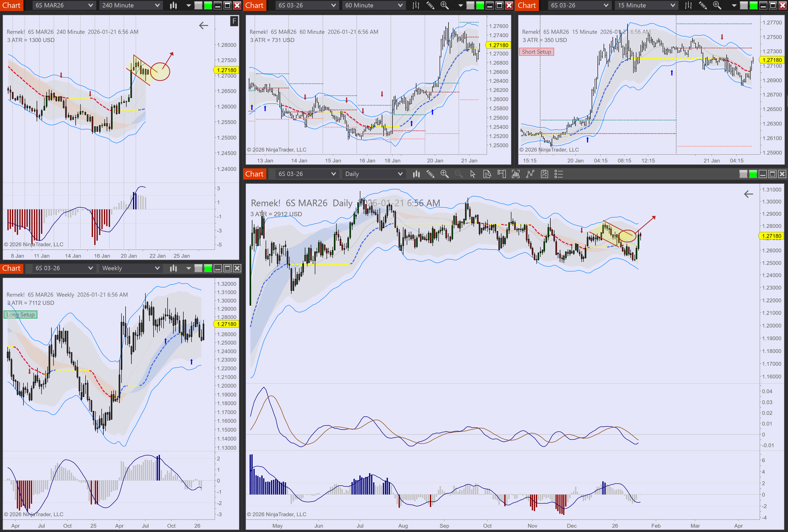Screen dimensions: 788x532
Task: Toggle gray interval link on 60 Minute chart
Action: point(470,5)
